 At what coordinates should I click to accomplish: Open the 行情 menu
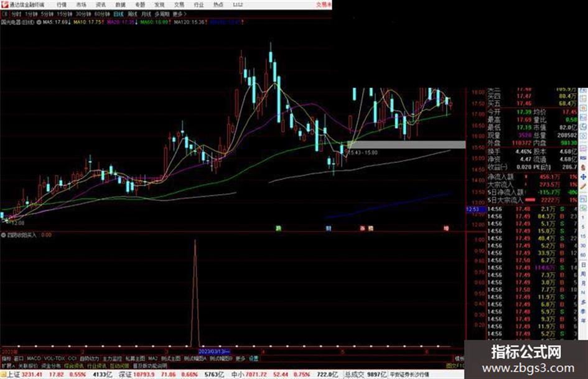tap(62, 5)
